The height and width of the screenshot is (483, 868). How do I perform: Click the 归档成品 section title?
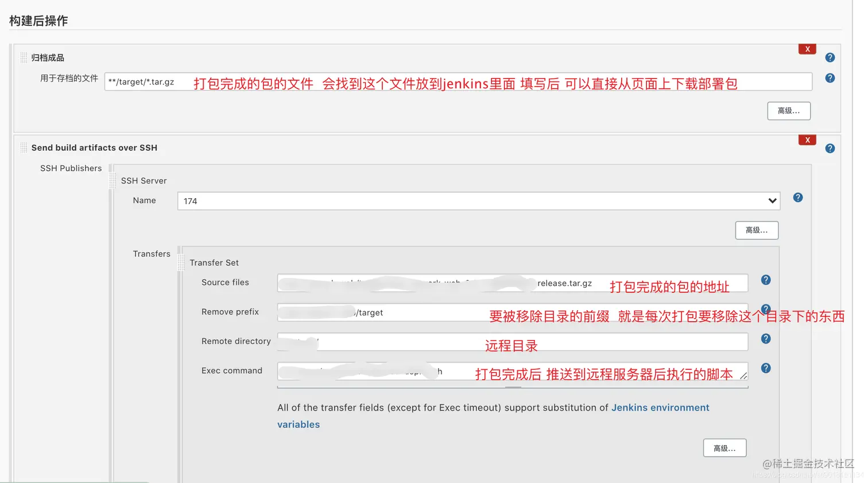(48, 57)
